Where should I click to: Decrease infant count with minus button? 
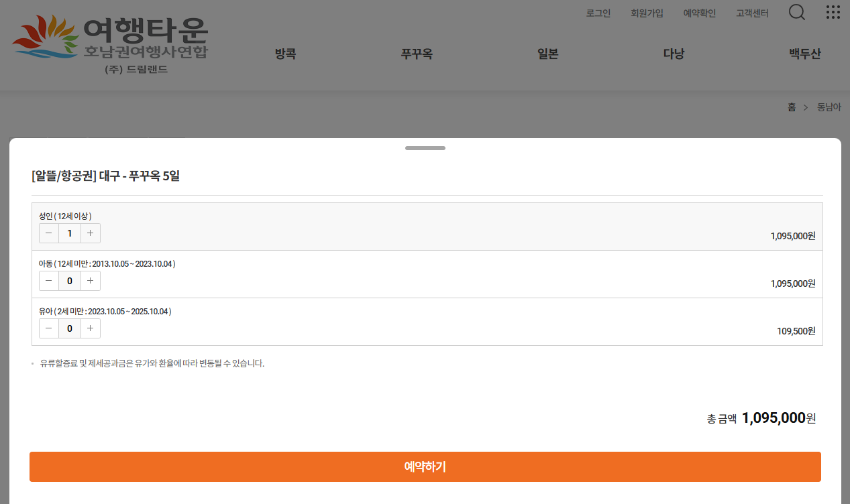pyautogui.click(x=49, y=328)
